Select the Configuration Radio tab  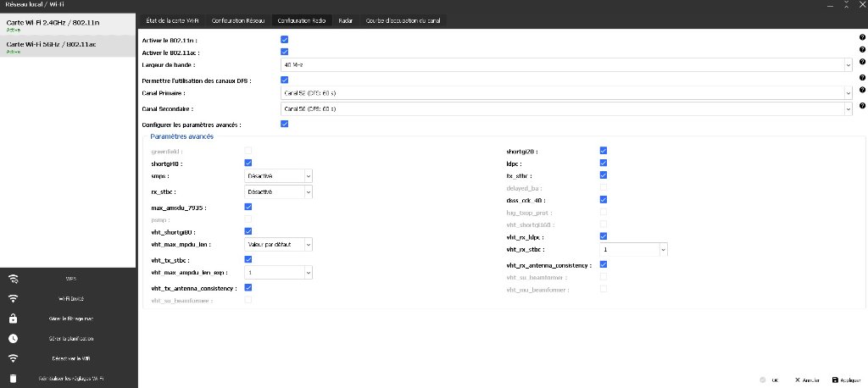tap(301, 20)
